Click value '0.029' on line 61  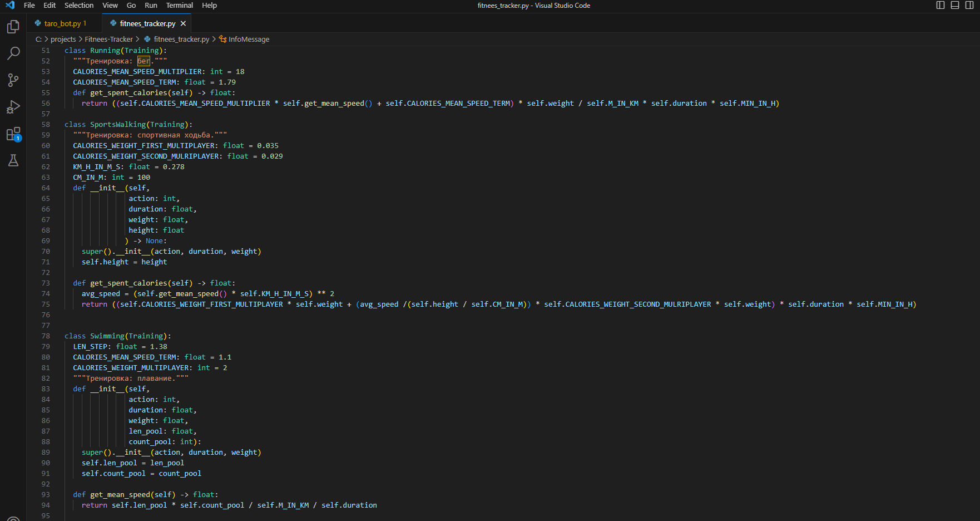(x=272, y=156)
